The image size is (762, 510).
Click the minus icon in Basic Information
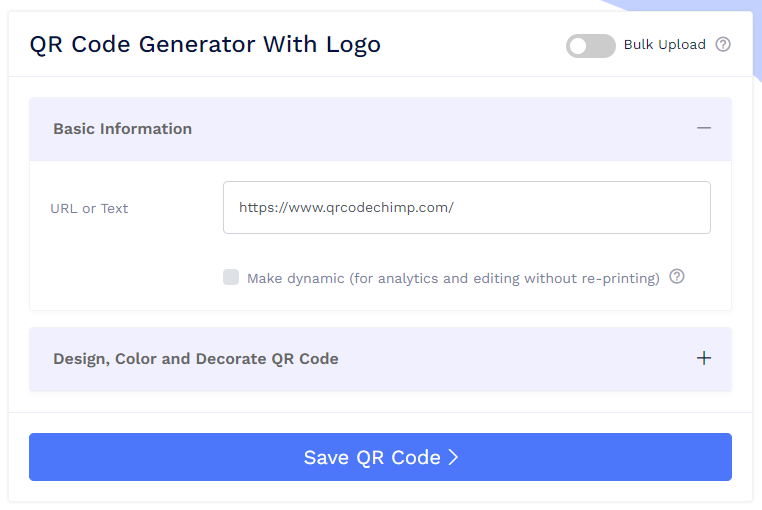(x=704, y=128)
